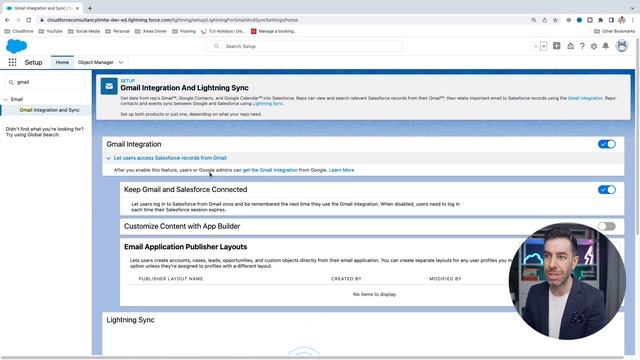Disable the Gmail Integration toggle
Image resolution: width=640 pixels, height=360 pixels.
pos(607,144)
